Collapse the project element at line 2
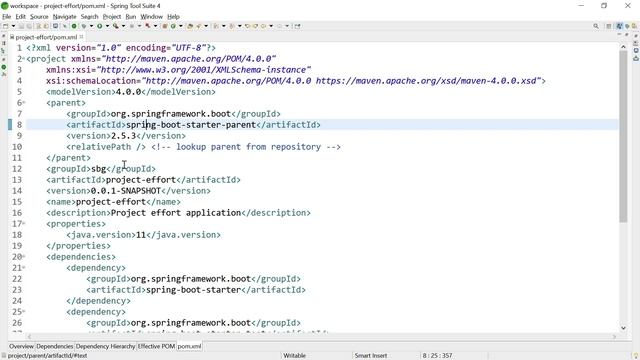 coord(23,59)
